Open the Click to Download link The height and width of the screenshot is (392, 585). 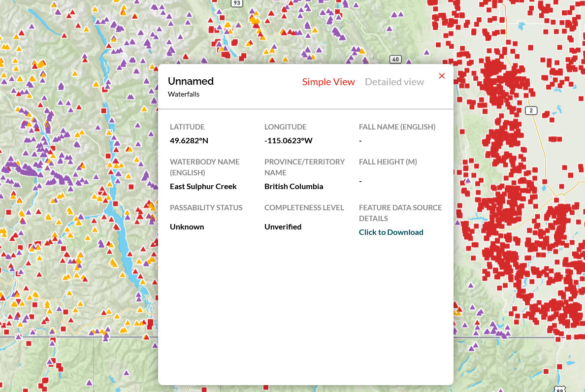(x=391, y=232)
